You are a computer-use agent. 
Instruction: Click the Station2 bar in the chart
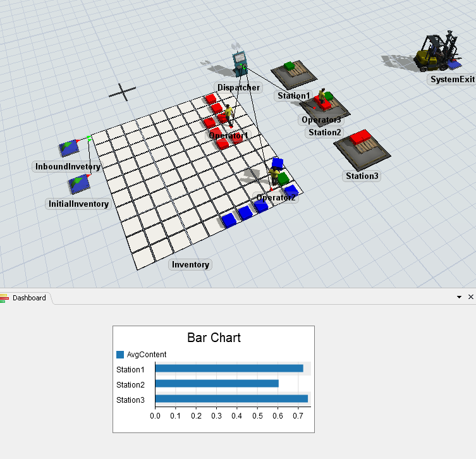[216, 384]
